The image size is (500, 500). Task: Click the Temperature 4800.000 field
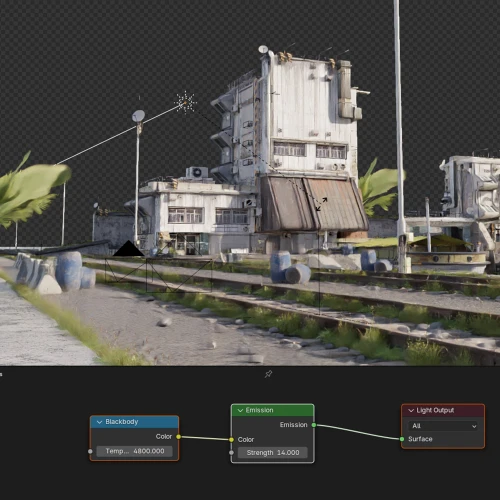click(135, 451)
